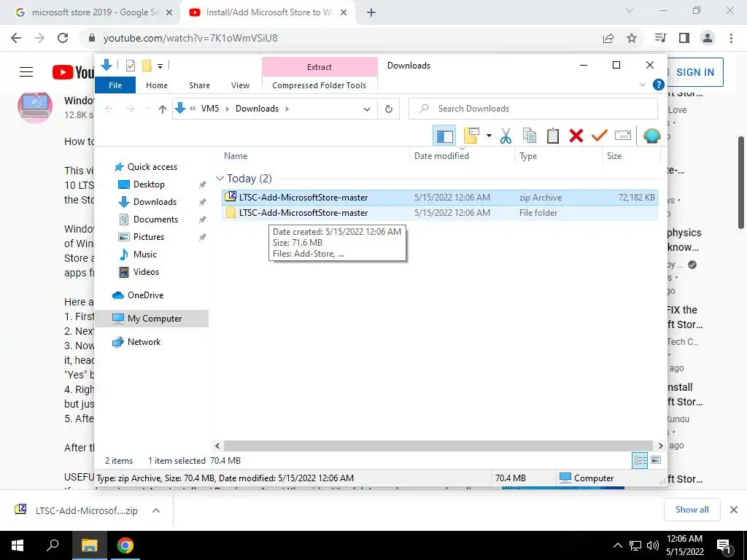Switch to details view in status bar
The width and height of the screenshot is (747, 560).
point(639,460)
